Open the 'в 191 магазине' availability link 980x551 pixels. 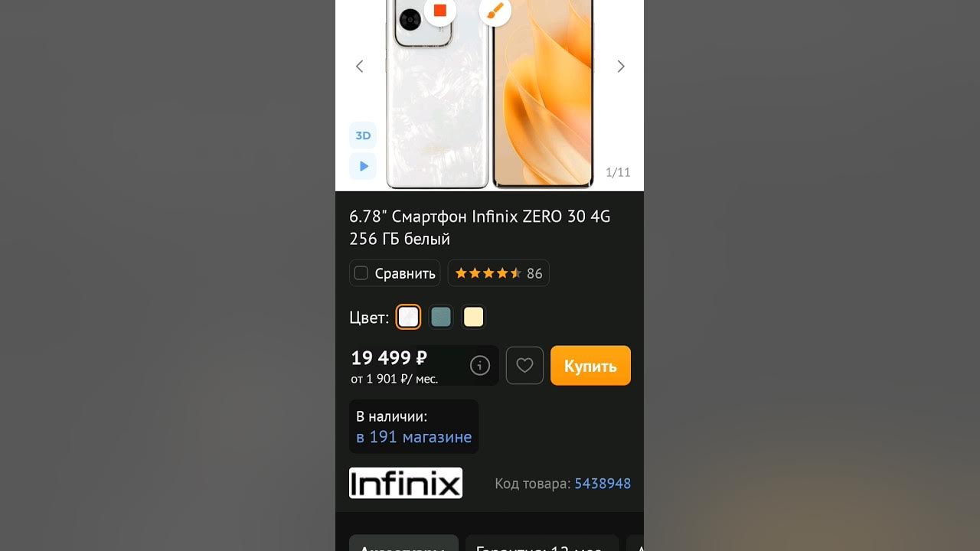pos(413,437)
